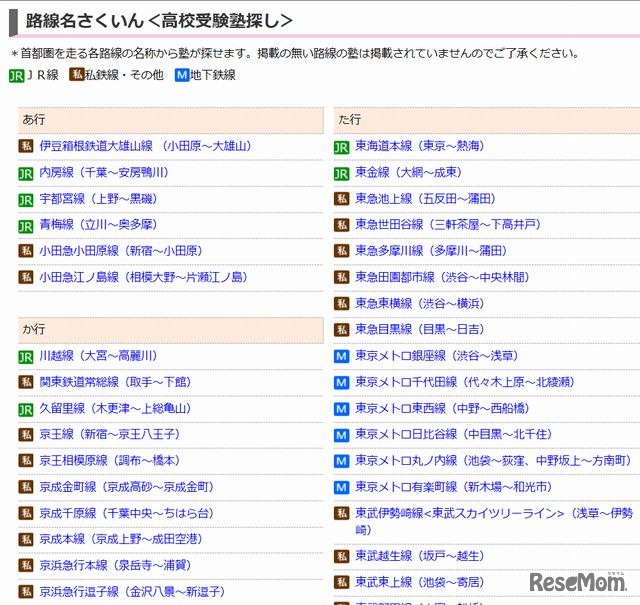Click JR icon beside 青梅線
This screenshot has width=640, height=605.
pos(26,226)
